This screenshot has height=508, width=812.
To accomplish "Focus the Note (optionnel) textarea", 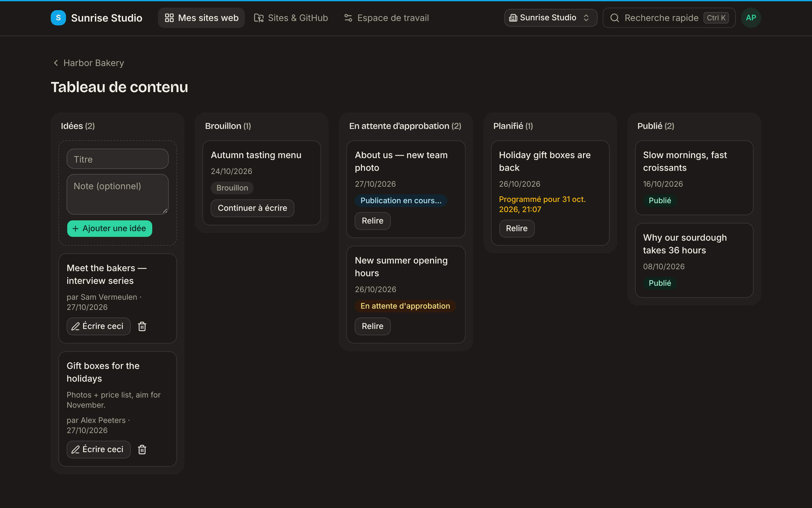I will click(x=117, y=194).
